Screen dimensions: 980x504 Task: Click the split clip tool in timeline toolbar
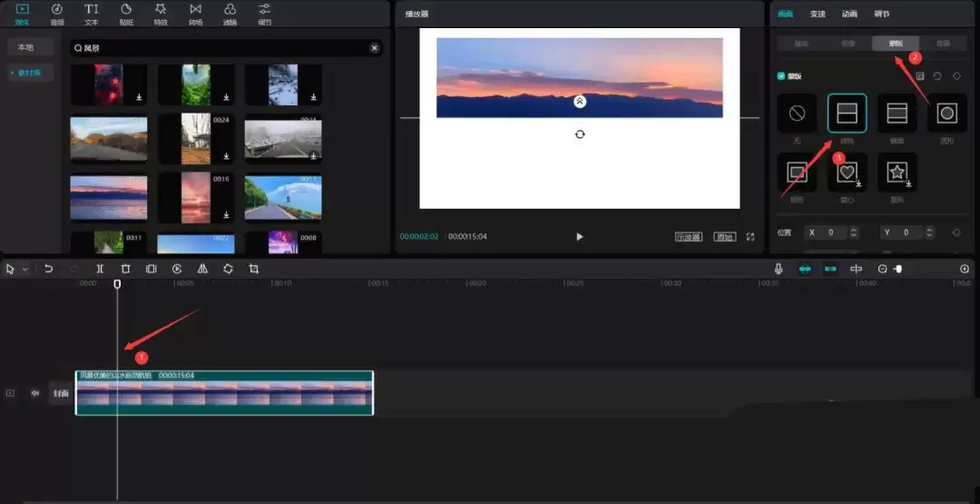(x=100, y=270)
